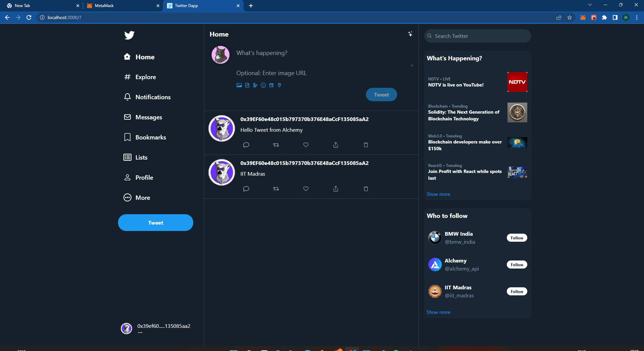This screenshot has width=644, height=351.
Task: Delete the "IIT Madras" tweet
Action: [366, 189]
